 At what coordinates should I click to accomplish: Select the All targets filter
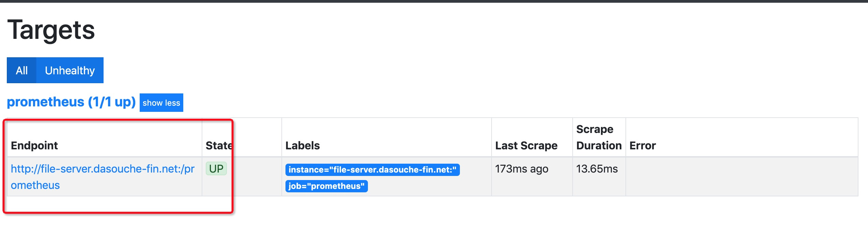pos(22,70)
